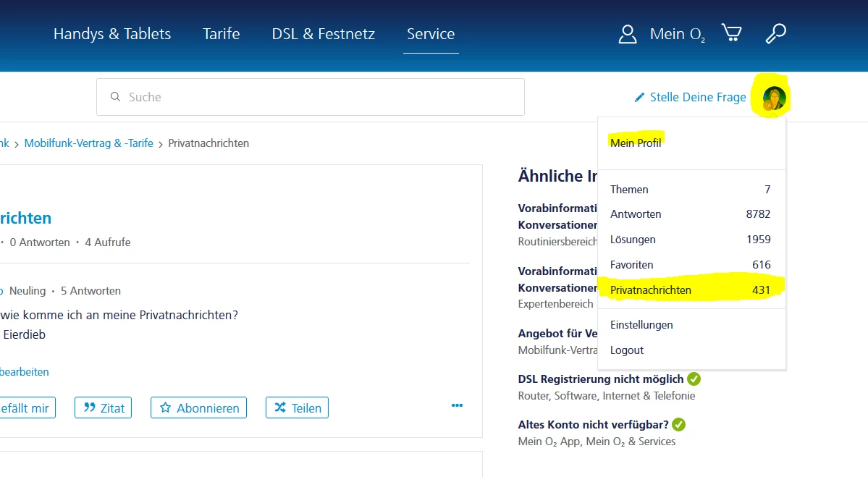Click the pencil icon beside Stelle Deine Frage

[639, 98]
